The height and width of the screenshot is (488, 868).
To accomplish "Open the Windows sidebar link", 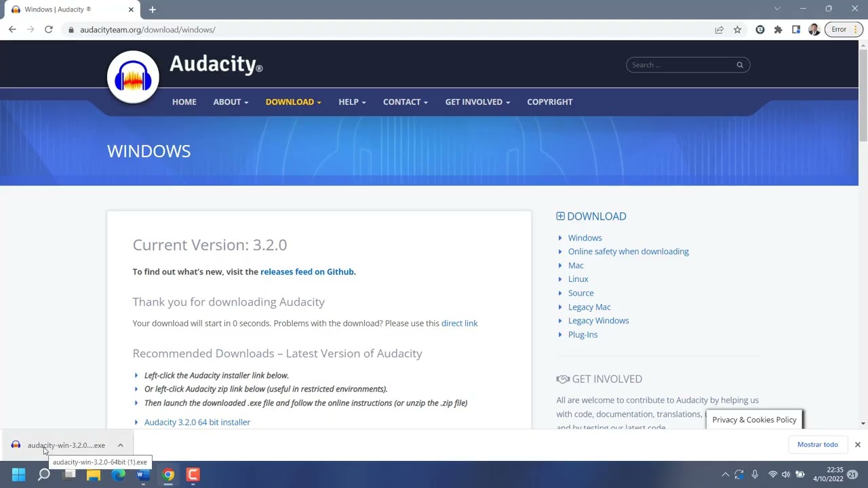I will 585,238.
